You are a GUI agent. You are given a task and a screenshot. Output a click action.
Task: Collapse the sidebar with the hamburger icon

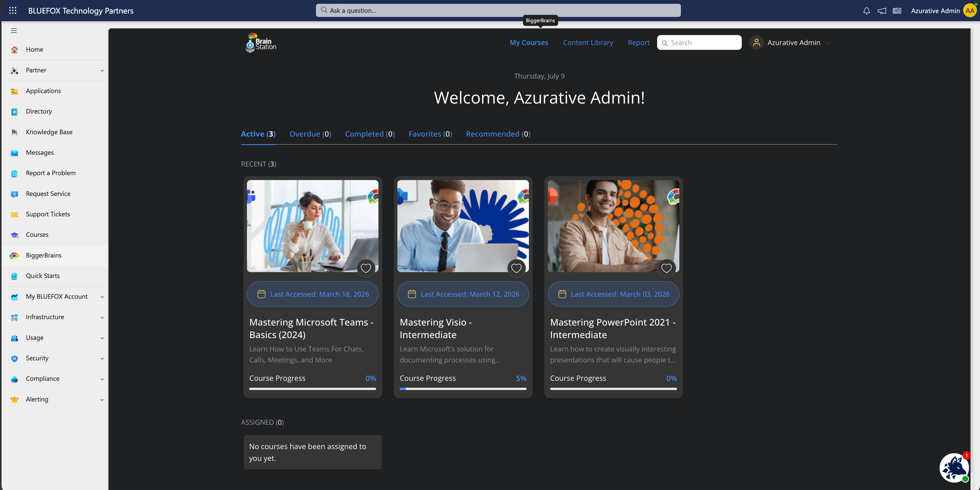[14, 30]
